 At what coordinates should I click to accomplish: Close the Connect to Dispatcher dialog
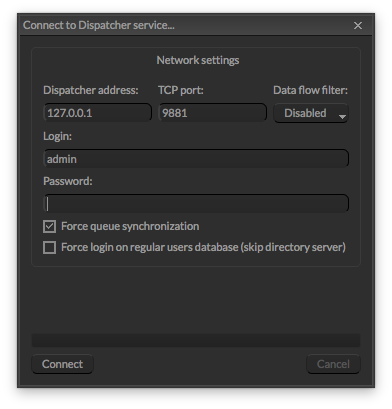pyautogui.click(x=358, y=25)
